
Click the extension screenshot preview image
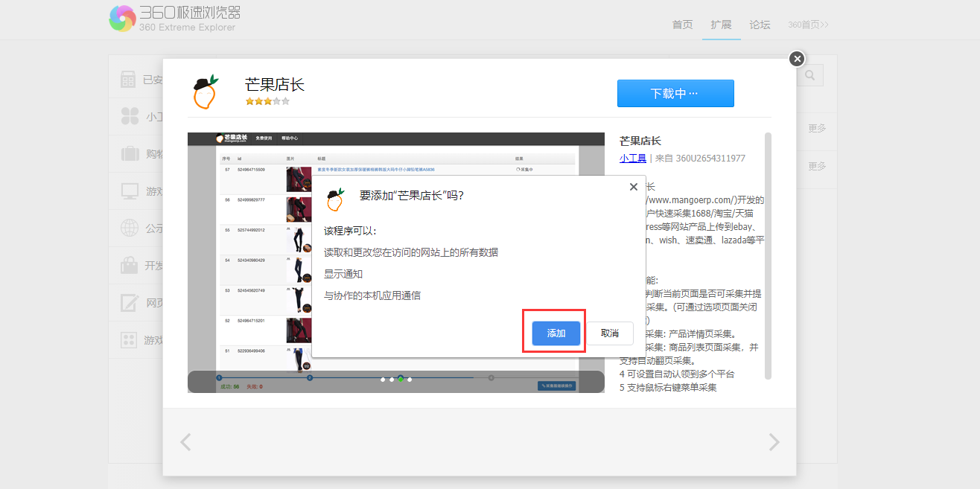point(396,263)
